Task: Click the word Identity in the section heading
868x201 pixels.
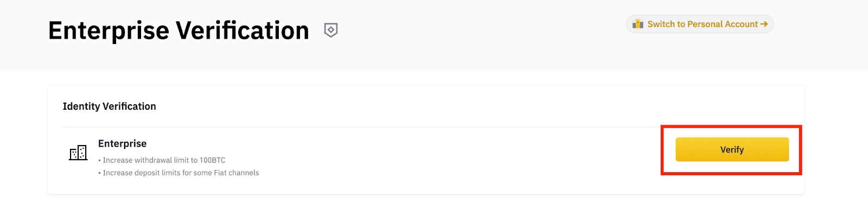Action: coord(81,106)
